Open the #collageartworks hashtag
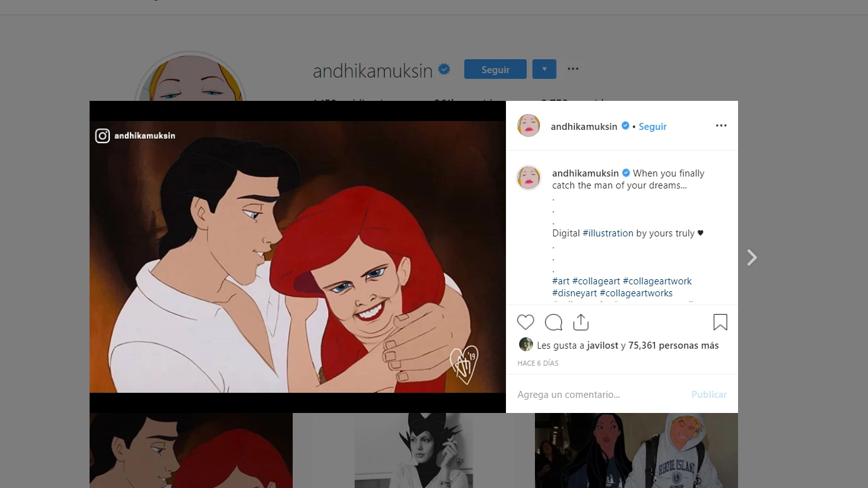The image size is (868, 488). tap(636, 293)
